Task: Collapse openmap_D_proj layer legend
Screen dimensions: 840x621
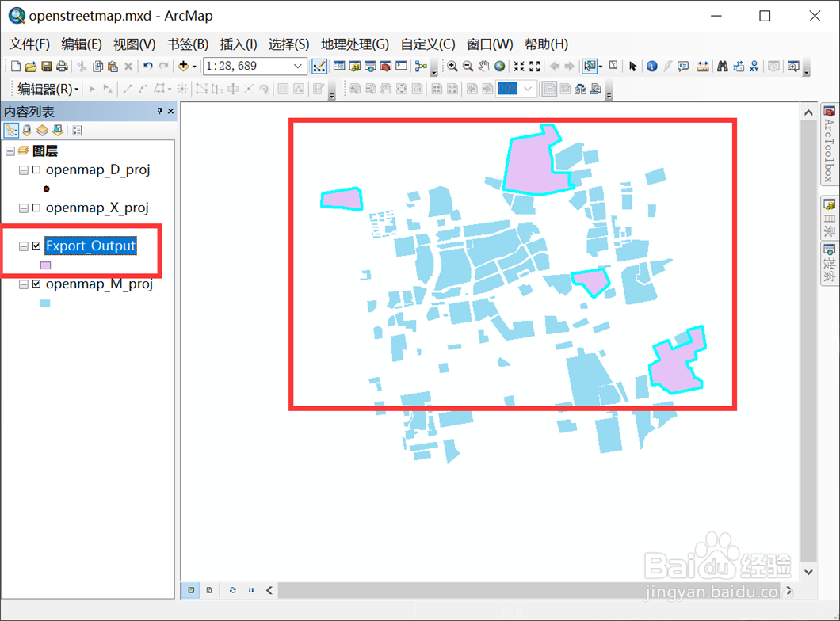Action: point(24,170)
